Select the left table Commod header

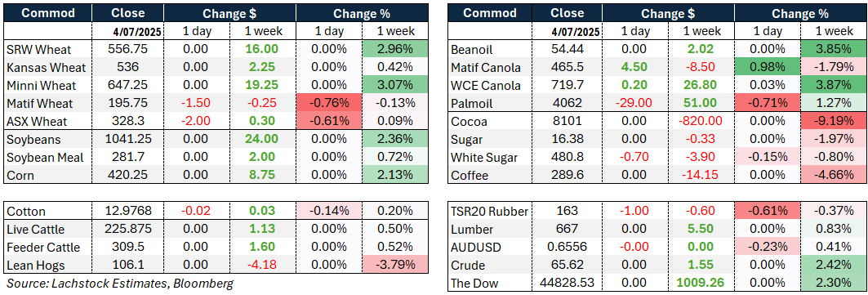[47, 13]
